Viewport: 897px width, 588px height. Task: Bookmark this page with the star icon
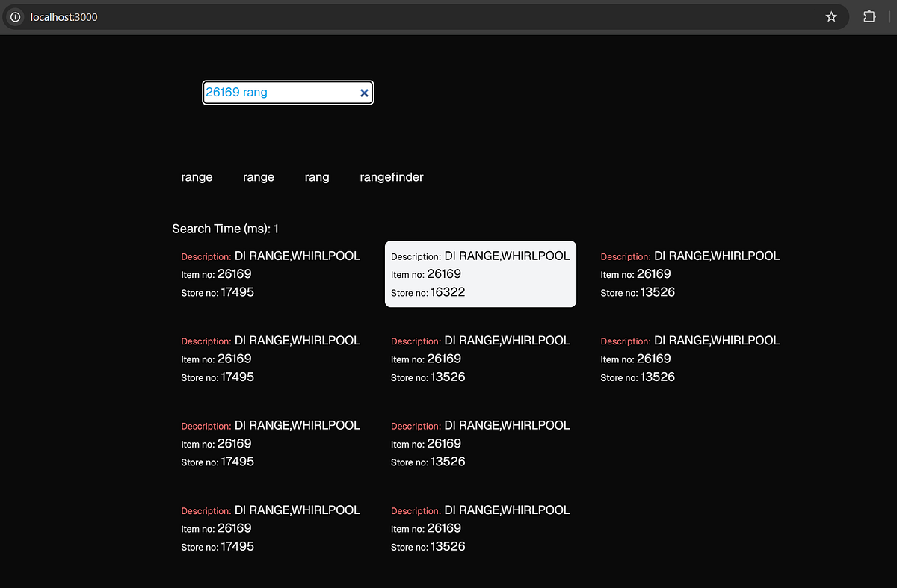[x=831, y=16]
